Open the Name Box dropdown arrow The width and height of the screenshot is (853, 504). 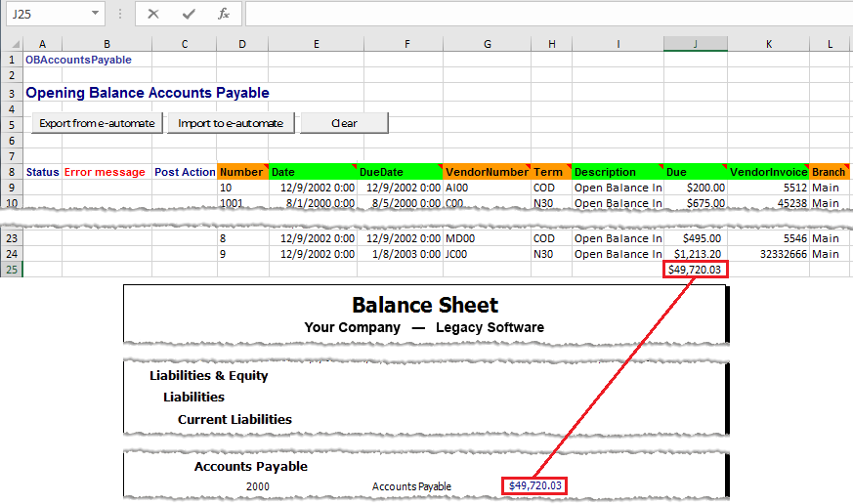click(x=94, y=14)
